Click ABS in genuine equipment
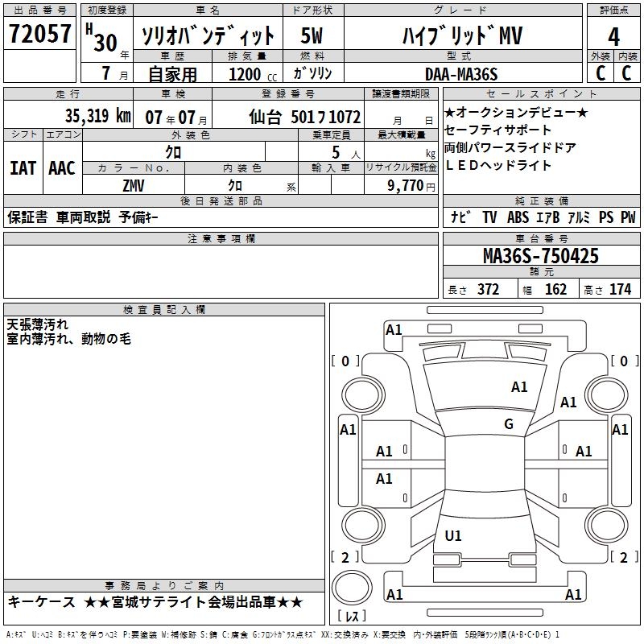 tap(518, 217)
